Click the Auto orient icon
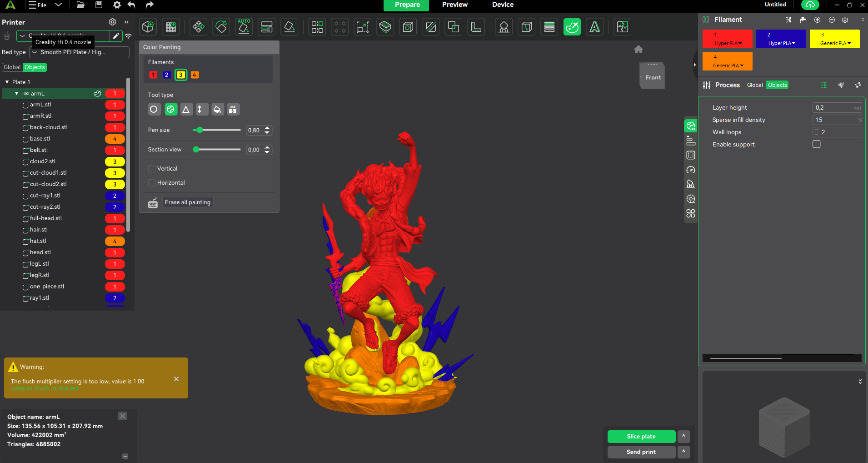The height and width of the screenshot is (463, 868). pyautogui.click(x=244, y=27)
